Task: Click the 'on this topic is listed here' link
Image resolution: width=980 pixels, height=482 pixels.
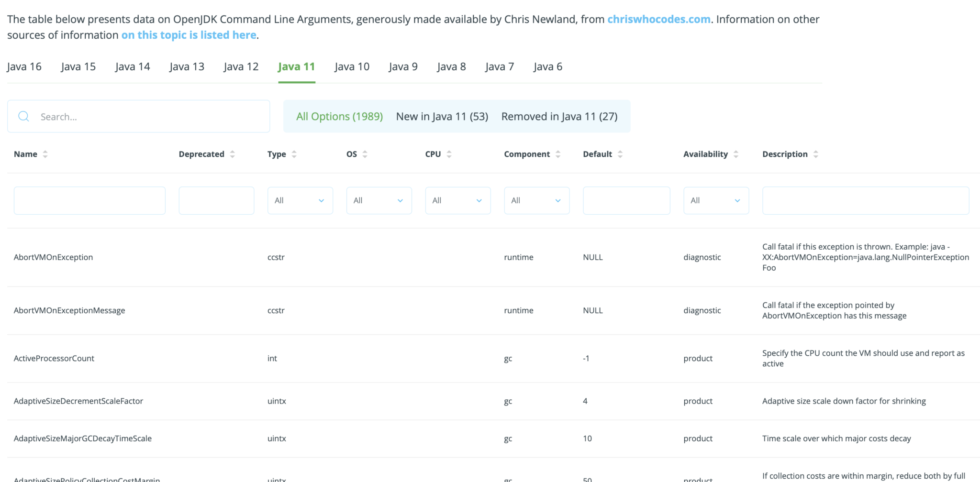Action: coord(189,34)
